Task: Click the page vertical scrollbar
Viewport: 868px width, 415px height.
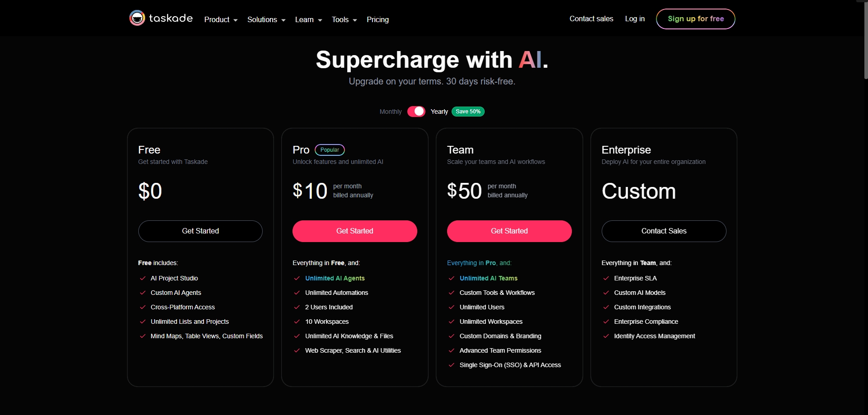Action: [865, 41]
